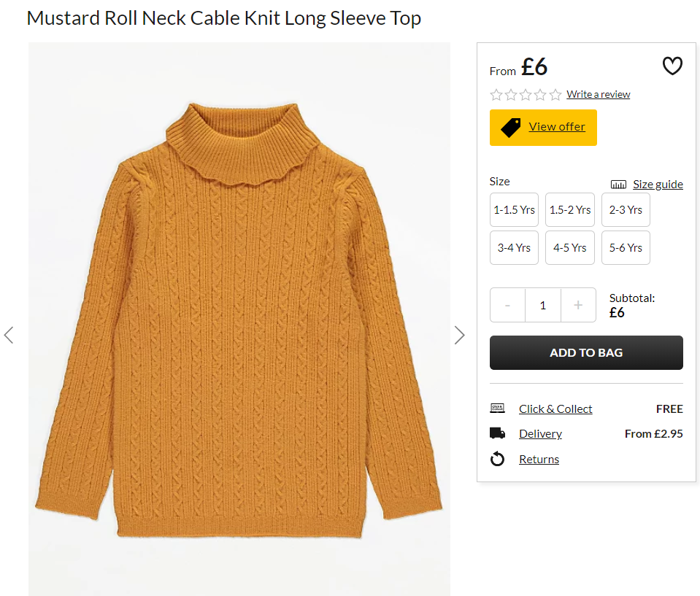Click the size guide ruler icon
The width and height of the screenshot is (700, 596).
618,185
